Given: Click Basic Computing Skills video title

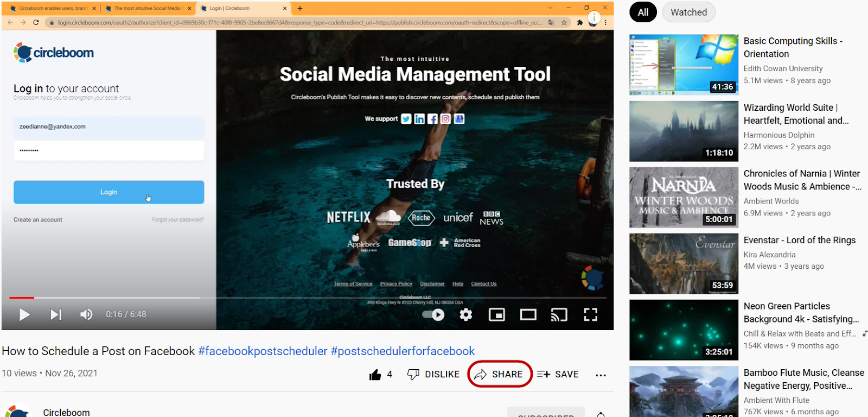Looking at the screenshot, I should tap(793, 47).
